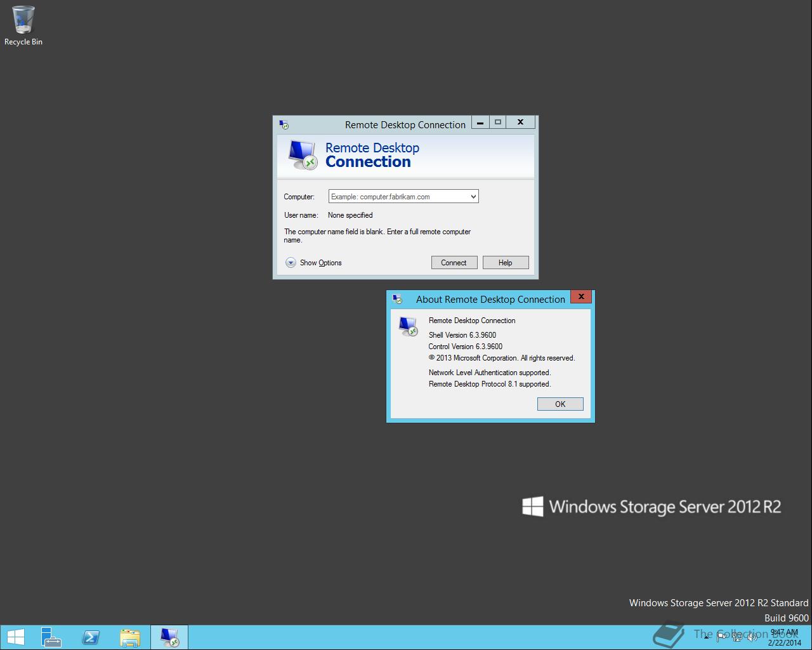
Task: Open File Explorer from the taskbar
Action: (x=130, y=637)
